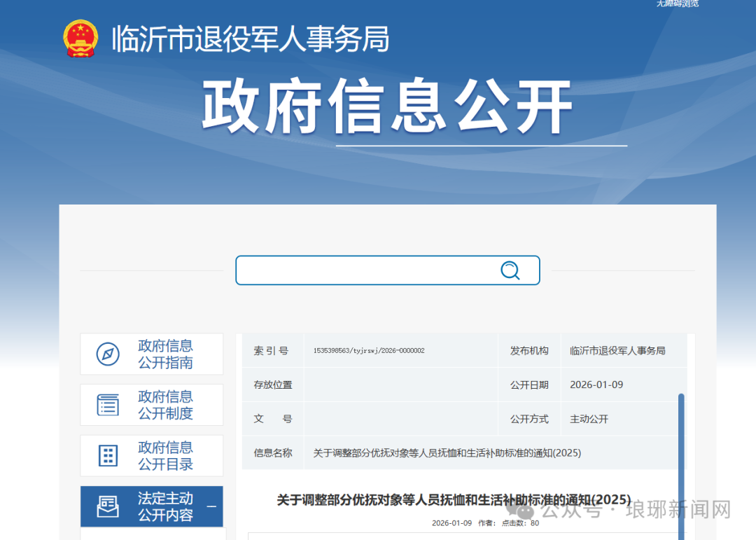Screen dimensions: 756x540
Task: Open the 无障碍浏览 link at top right
Action: 677,4
